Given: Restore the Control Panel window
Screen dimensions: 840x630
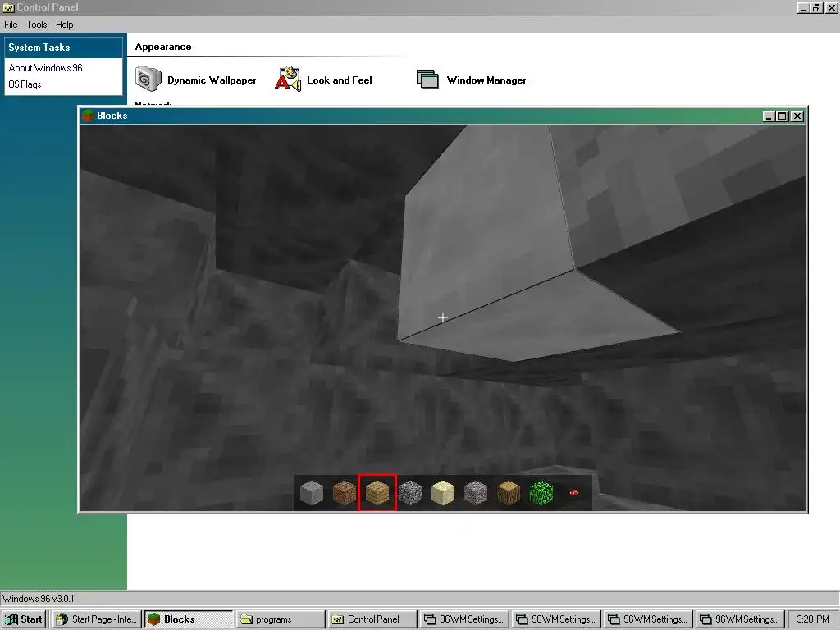Looking at the screenshot, I should tap(816, 8).
